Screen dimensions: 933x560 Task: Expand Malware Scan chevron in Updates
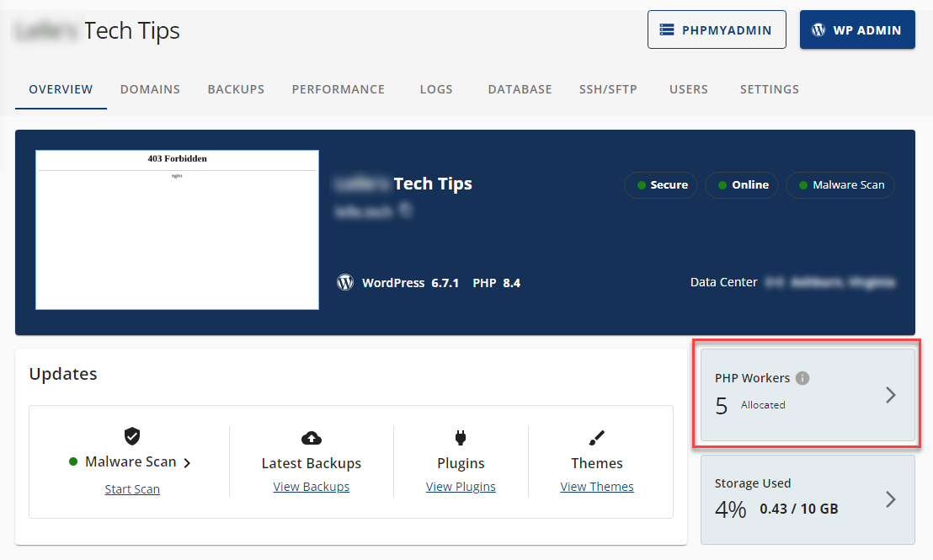(187, 463)
